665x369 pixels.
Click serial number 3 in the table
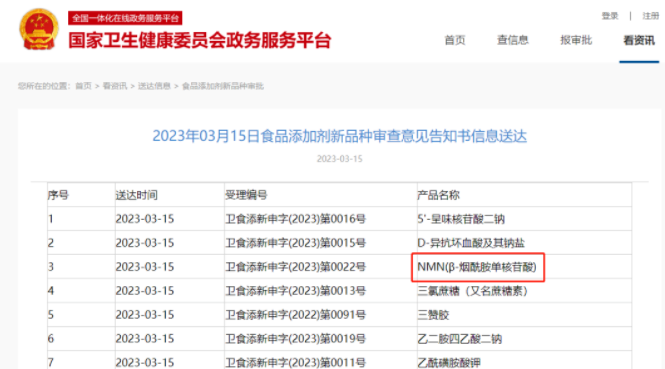(51, 267)
